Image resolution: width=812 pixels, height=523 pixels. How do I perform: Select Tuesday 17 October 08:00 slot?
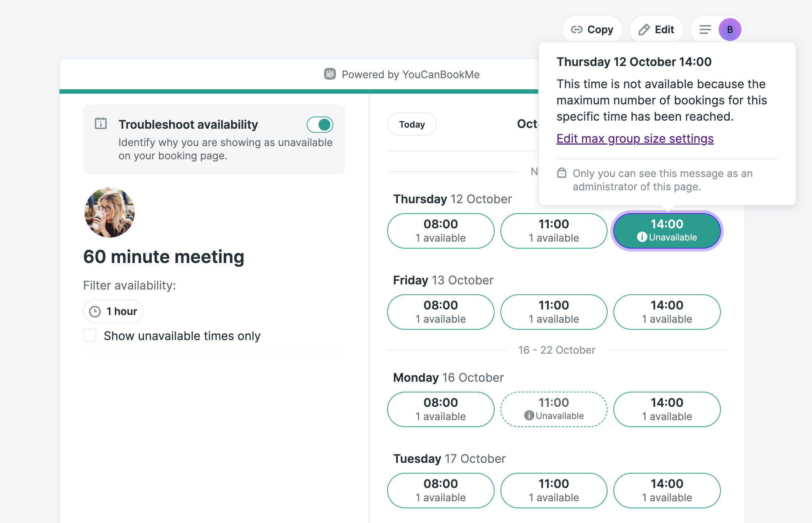[x=441, y=491]
